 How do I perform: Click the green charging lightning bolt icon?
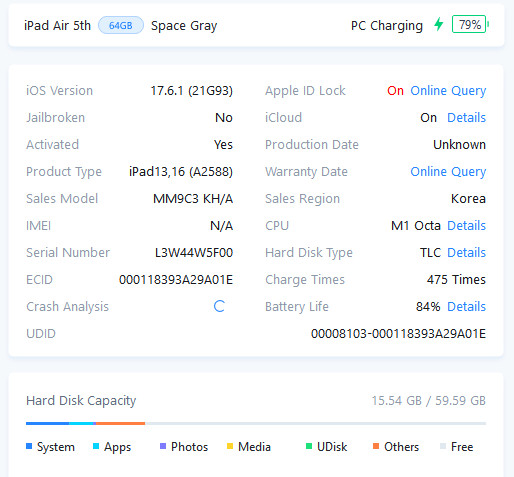coord(439,24)
